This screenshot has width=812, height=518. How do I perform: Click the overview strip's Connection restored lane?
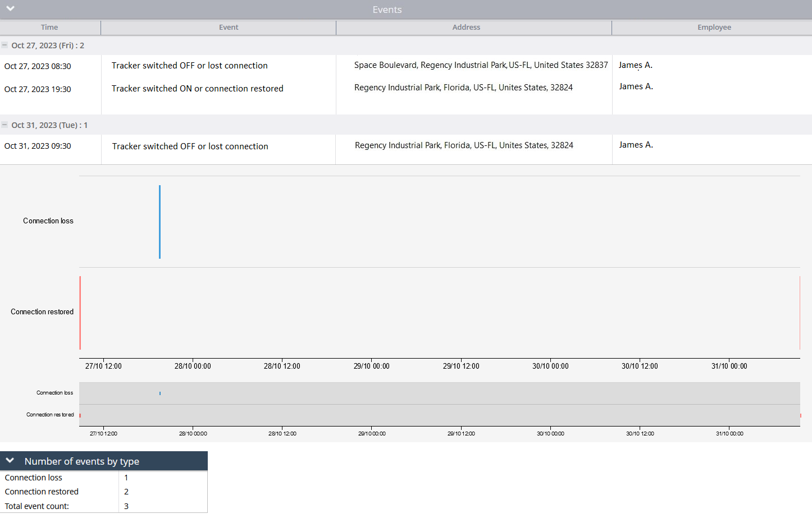point(439,415)
